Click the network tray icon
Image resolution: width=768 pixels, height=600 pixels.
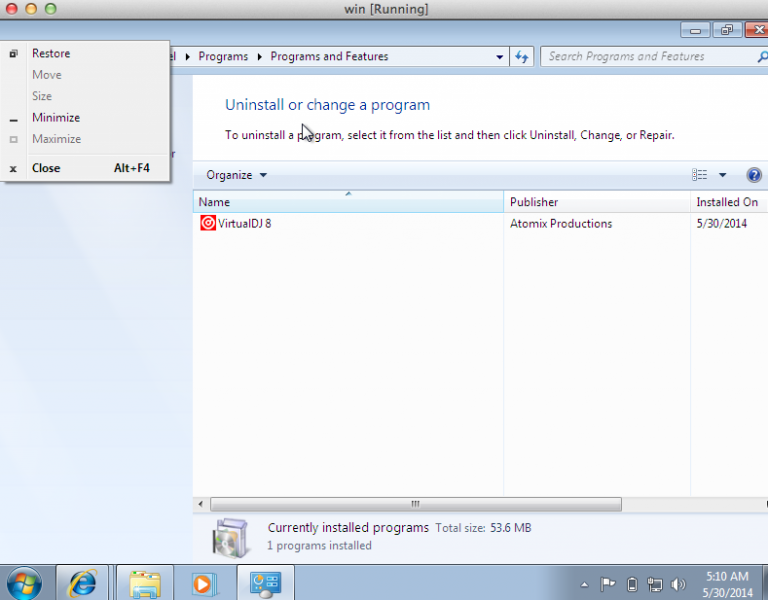655,584
